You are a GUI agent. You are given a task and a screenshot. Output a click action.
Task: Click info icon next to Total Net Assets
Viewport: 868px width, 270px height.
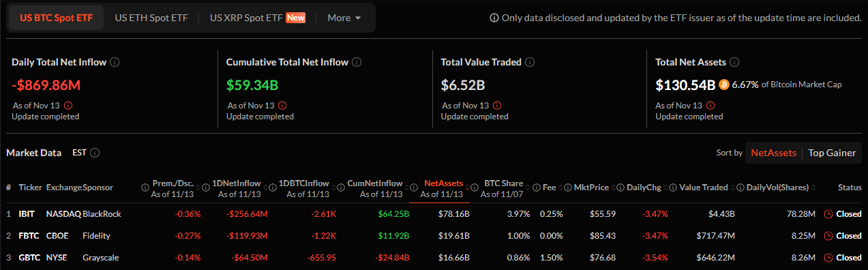pyautogui.click(x=734, y=62)
